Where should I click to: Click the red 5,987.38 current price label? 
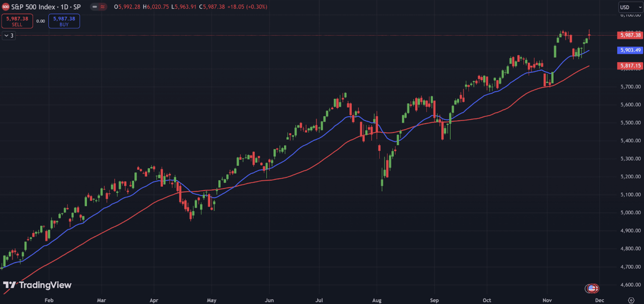(630, 35)
